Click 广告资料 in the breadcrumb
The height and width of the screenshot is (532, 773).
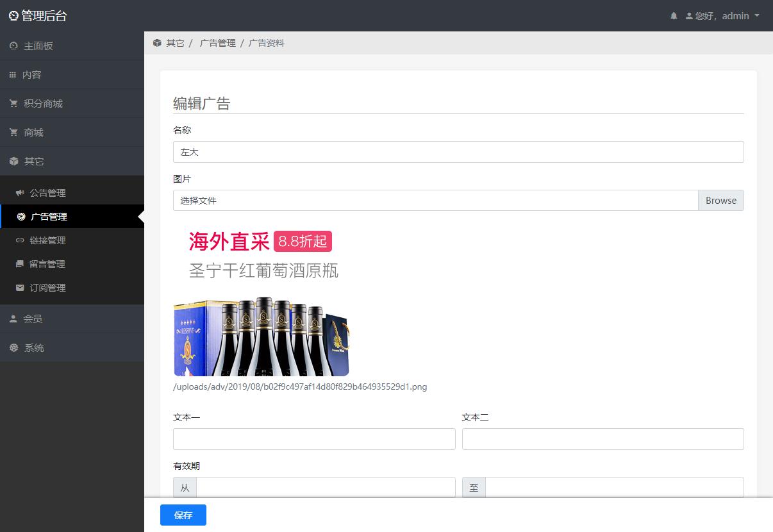tap(267, 43)
